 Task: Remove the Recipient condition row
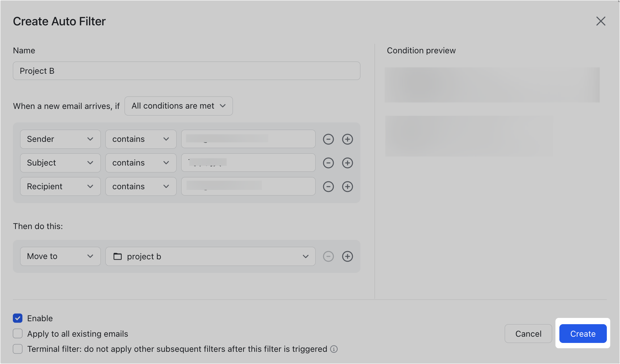coord(328,186)
